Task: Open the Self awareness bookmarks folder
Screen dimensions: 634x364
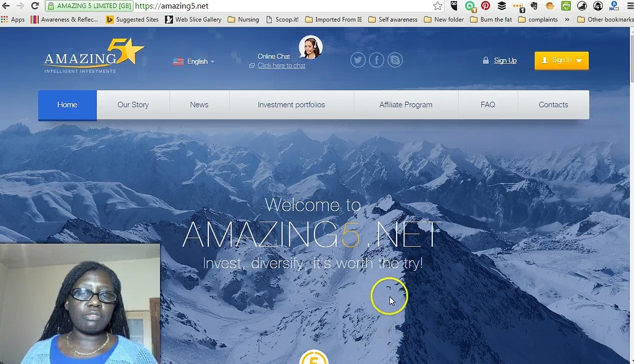Action: pos(393,20)
